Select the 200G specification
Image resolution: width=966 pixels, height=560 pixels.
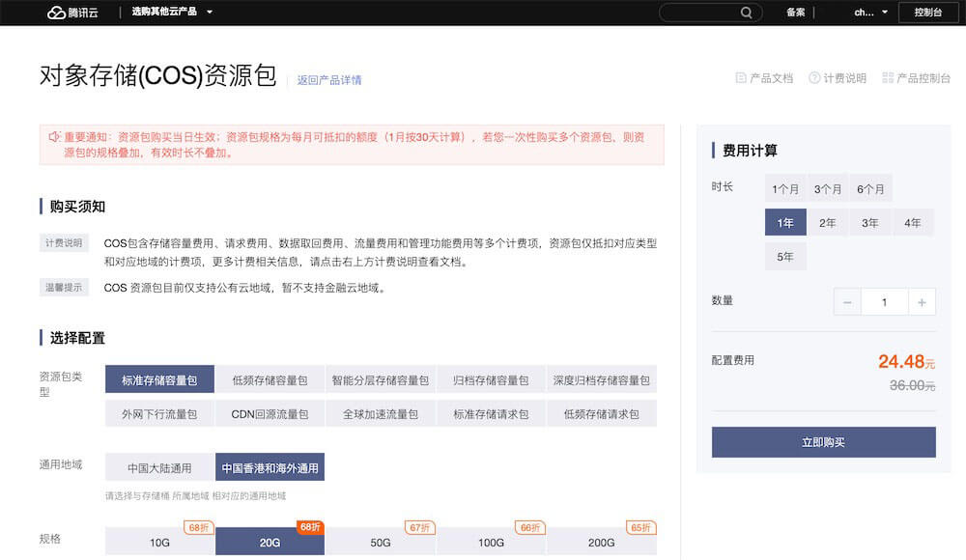click(x=601, y=542)
